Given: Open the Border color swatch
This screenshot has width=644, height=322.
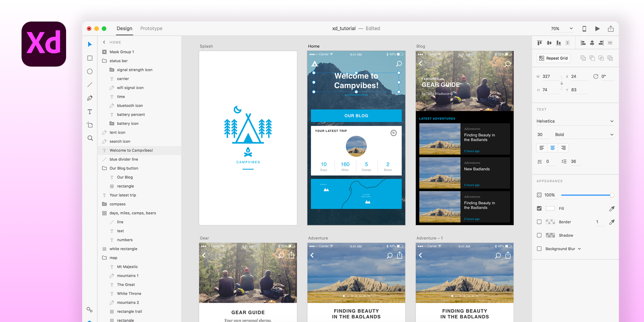Looking at the screenshot, I should point(550,222).
